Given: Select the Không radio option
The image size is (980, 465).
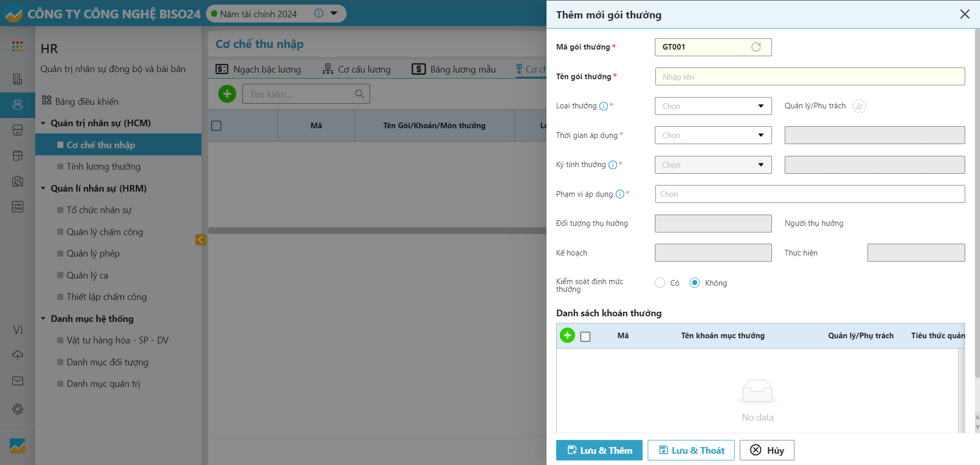Looking at the screenshot, I should pos(695,283).
